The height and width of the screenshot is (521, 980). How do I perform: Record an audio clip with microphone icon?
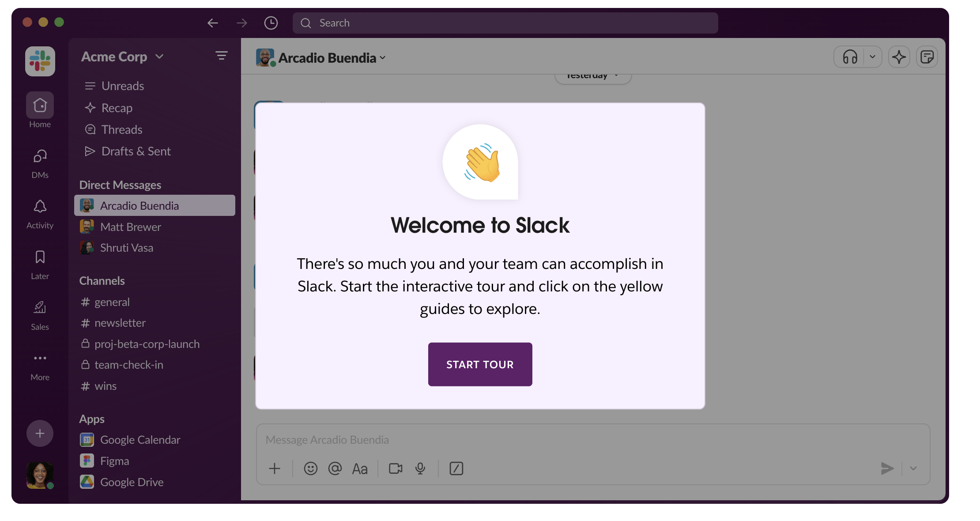420,468
